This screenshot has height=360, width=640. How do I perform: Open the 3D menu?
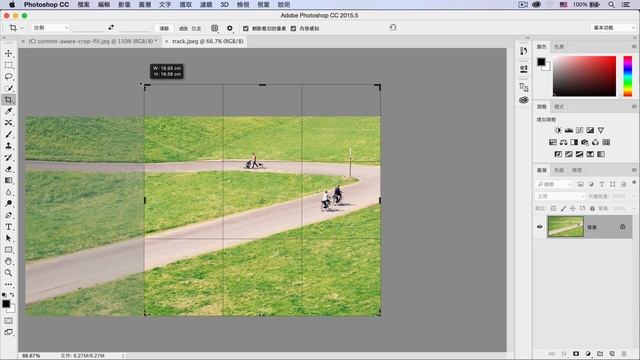224,4
